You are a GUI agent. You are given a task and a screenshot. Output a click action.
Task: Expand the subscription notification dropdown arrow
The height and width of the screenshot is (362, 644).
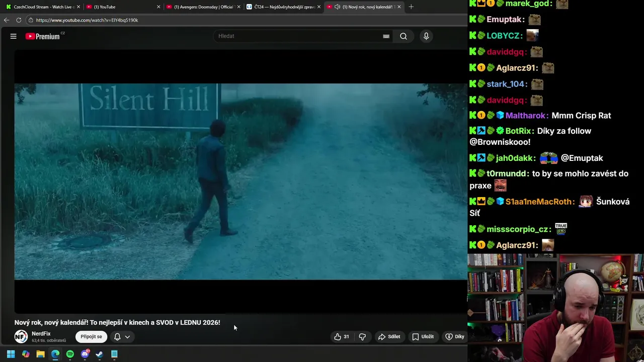tap(128, 337)
